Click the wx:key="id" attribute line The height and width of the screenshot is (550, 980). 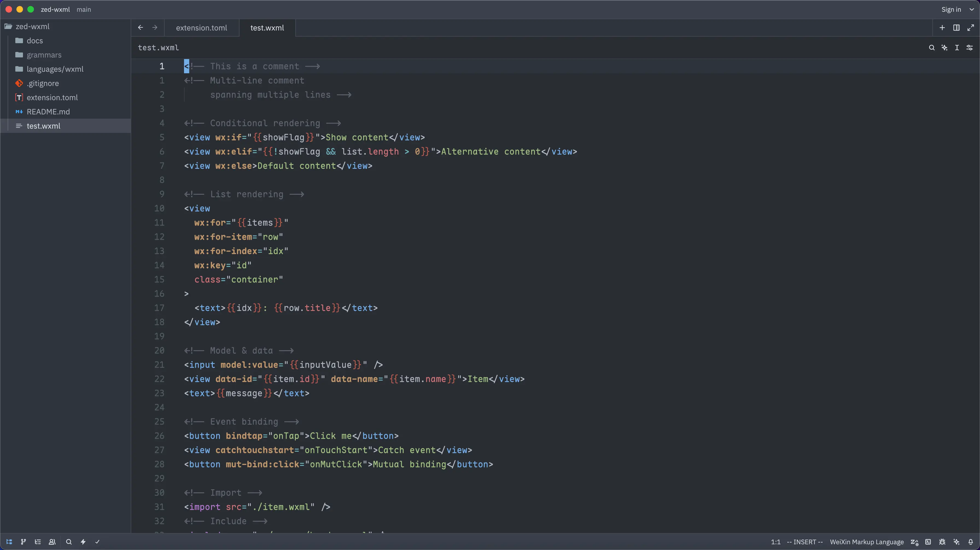[x=223, y=265]
